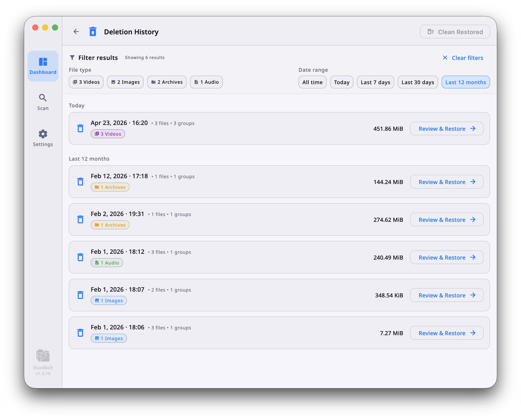Go back using the arrow icon
Image resolution: width=521 pixels, height=420 pixels.
(x=76, y=32)
